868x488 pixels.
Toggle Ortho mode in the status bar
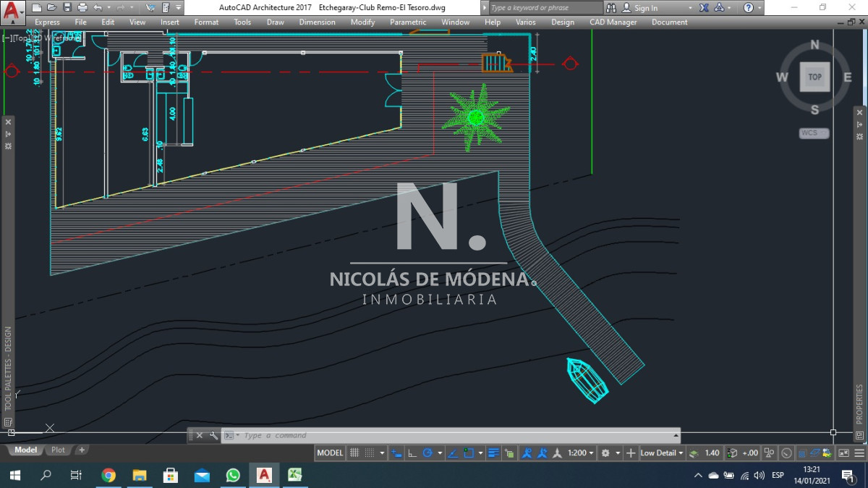point(412,453)
